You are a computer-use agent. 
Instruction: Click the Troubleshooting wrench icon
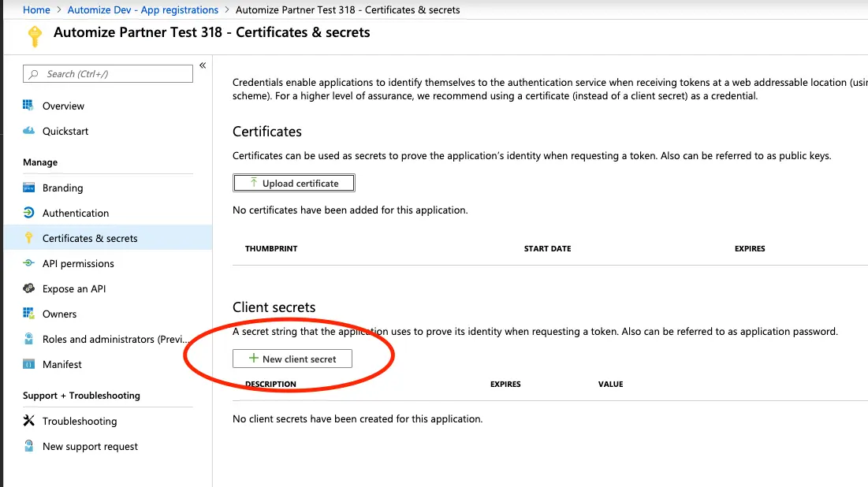coord(28,421)
